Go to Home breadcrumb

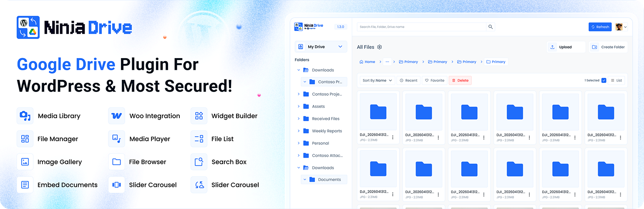tap(367, 62)
